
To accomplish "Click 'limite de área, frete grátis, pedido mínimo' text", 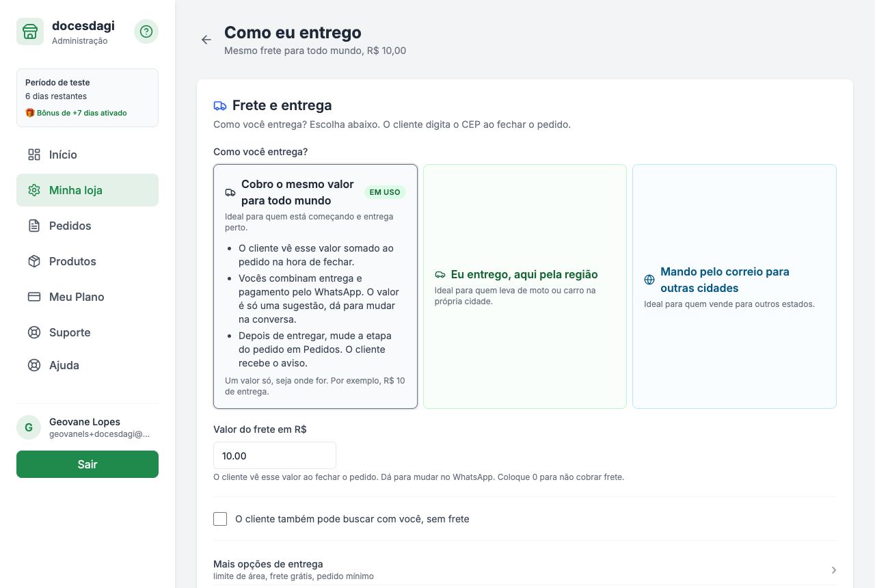I will (293, 576).
